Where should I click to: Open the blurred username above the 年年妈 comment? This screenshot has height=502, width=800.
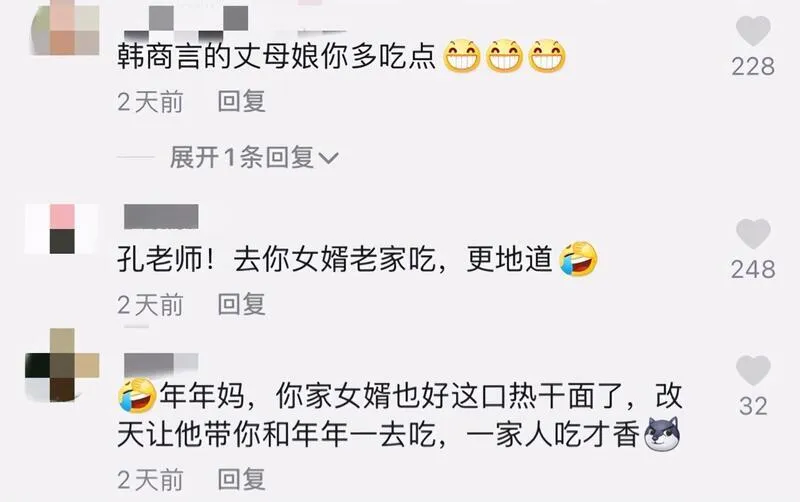(x=161, y=363)
